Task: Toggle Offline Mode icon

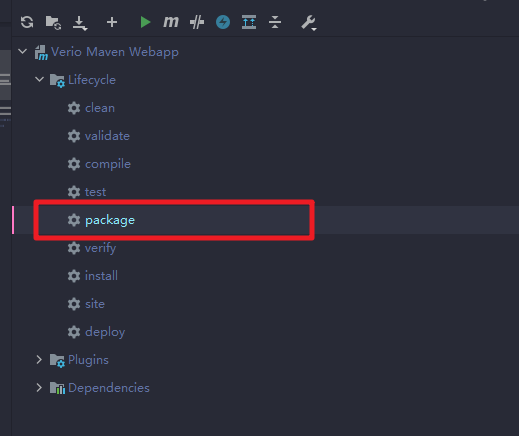Action: pos(197,22)
